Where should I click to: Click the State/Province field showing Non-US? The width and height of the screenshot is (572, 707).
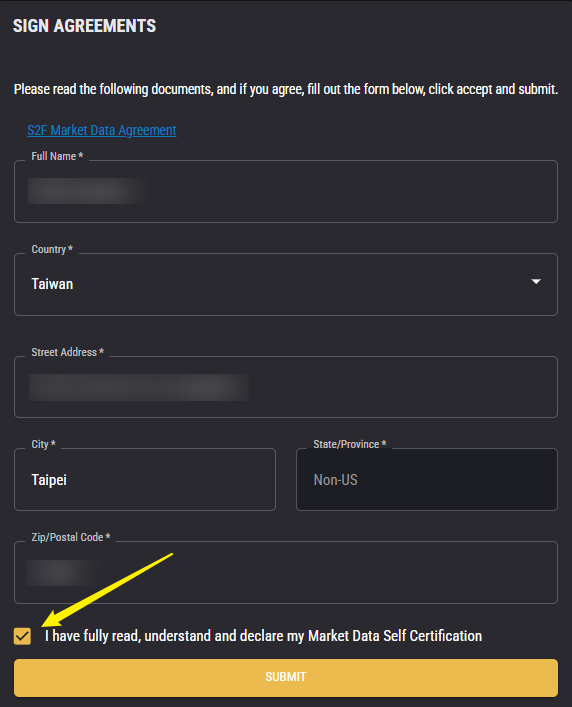coord(426,479)
